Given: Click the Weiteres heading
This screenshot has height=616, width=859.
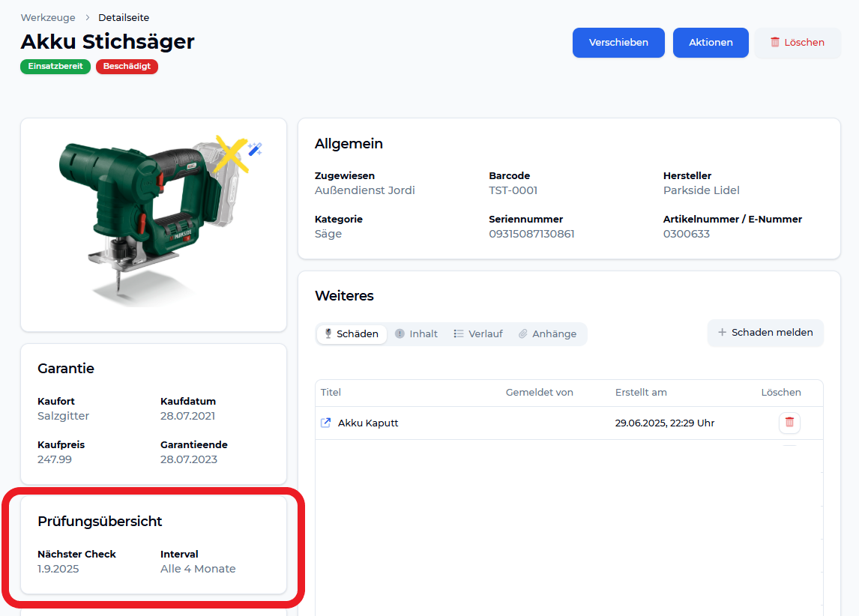Looking at the screenshot, I should pos(345,296).
